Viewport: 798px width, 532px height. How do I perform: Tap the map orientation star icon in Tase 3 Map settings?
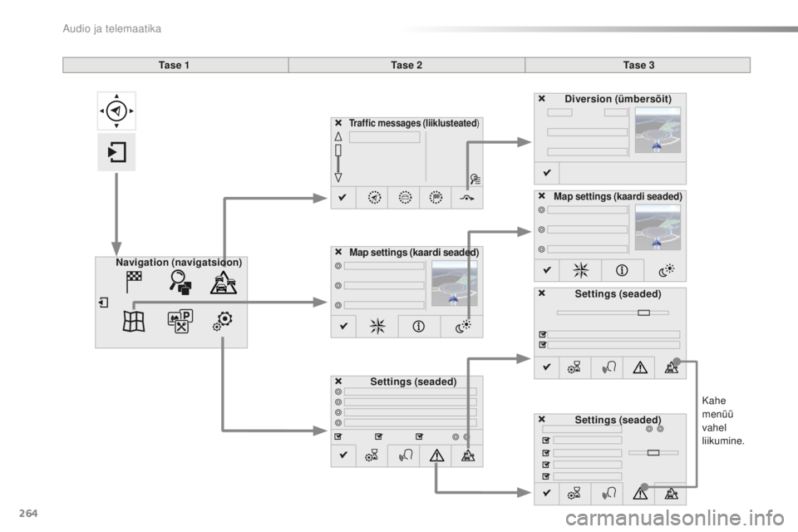580,270
